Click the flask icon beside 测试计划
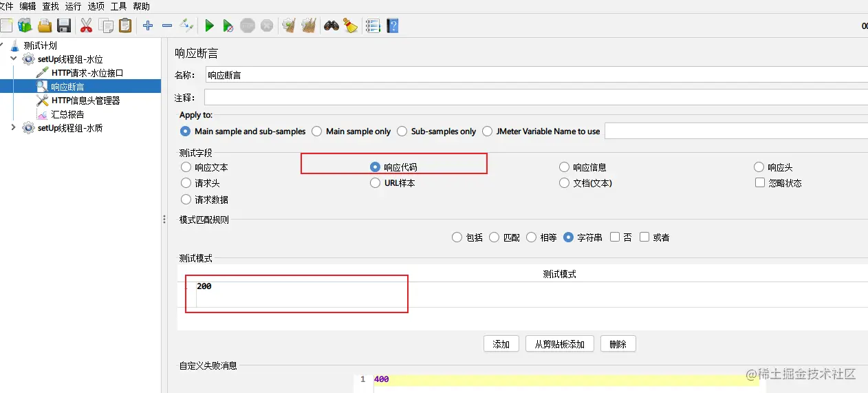This screenshot has height=393, width=868. pos(15,45)
